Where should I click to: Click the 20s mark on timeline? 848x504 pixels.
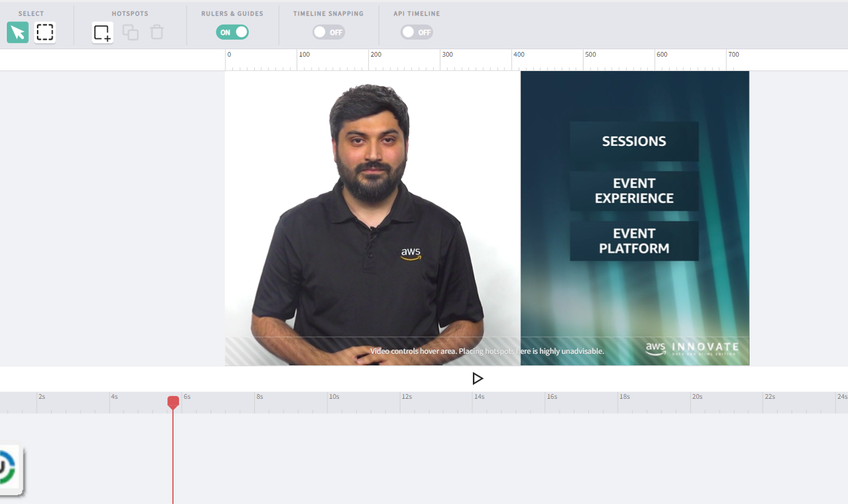click(x=697, y=397)
